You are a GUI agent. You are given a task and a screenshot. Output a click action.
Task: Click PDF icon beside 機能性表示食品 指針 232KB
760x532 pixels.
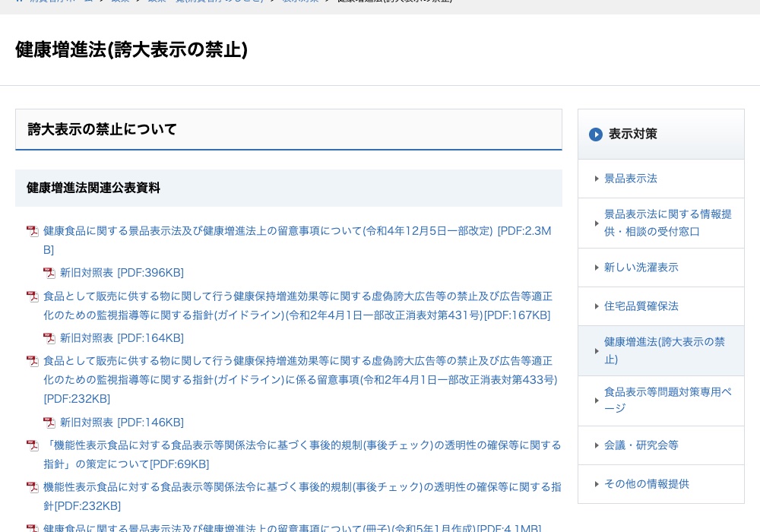33,487
